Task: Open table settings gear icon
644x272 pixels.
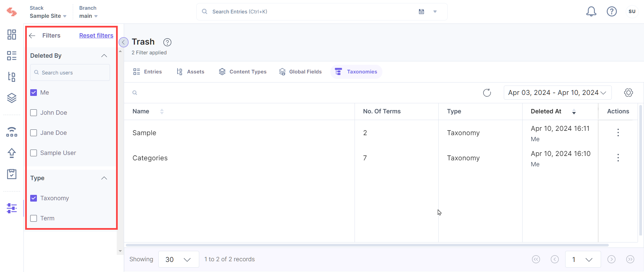Action: pyautogui.click(x=629, y=93)
